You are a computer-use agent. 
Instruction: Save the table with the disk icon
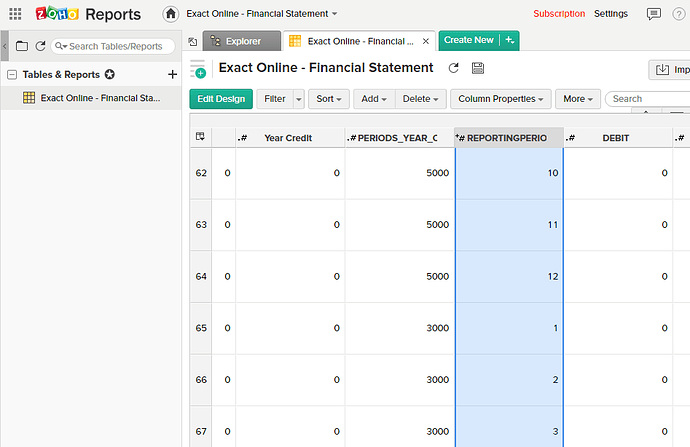[x=477, y=68]
